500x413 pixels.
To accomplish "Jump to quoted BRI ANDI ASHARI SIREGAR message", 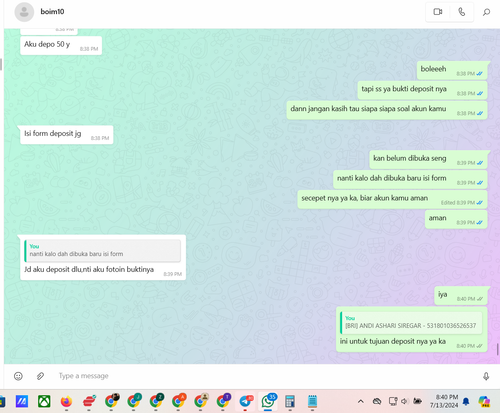I will pos(411,322).
